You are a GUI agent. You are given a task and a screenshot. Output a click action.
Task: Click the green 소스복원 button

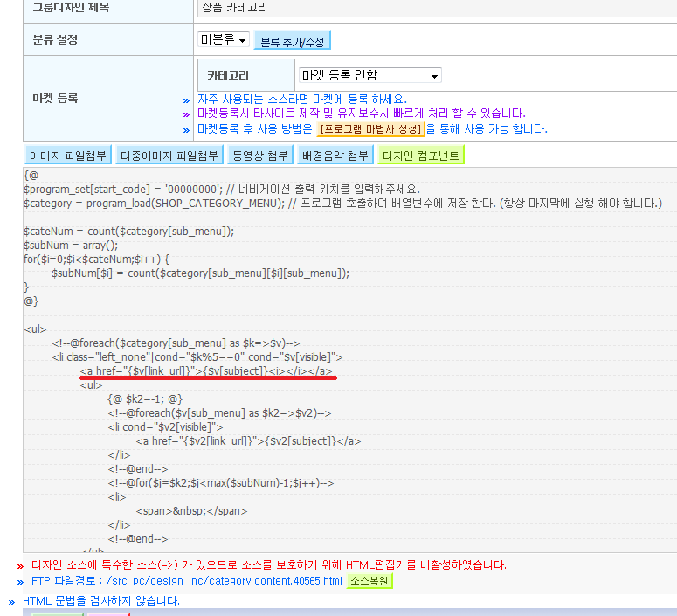click(370, 581)
